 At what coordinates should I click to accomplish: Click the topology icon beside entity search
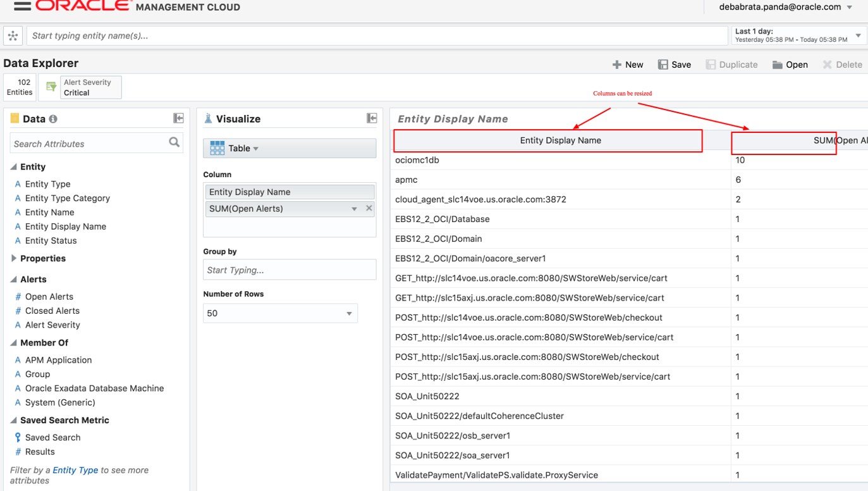pyautogui.click(x=13, y=36)
